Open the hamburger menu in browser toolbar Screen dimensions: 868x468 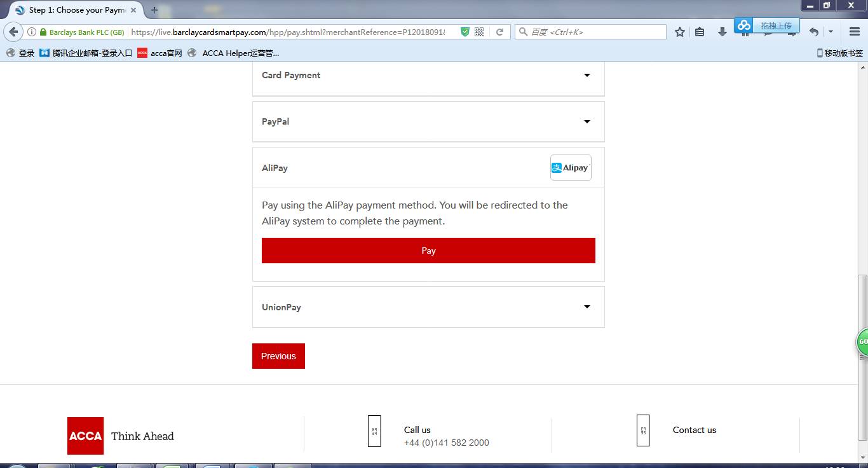pos(855,32)
